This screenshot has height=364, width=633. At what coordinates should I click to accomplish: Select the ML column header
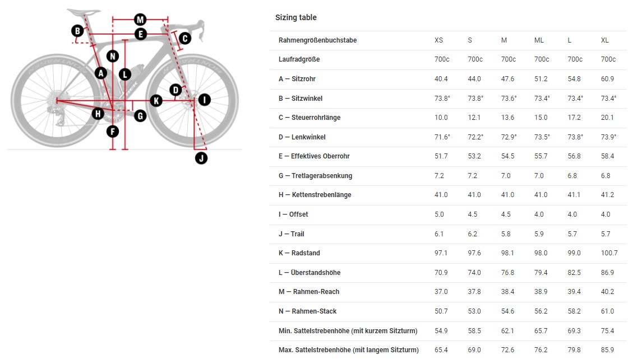pos(539,40)
